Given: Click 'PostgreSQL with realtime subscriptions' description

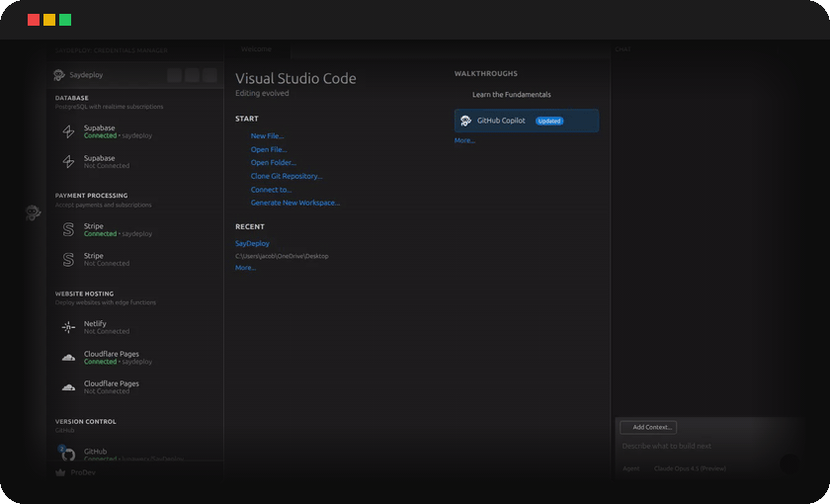Looking at the screenshot, I should (109, 107).
